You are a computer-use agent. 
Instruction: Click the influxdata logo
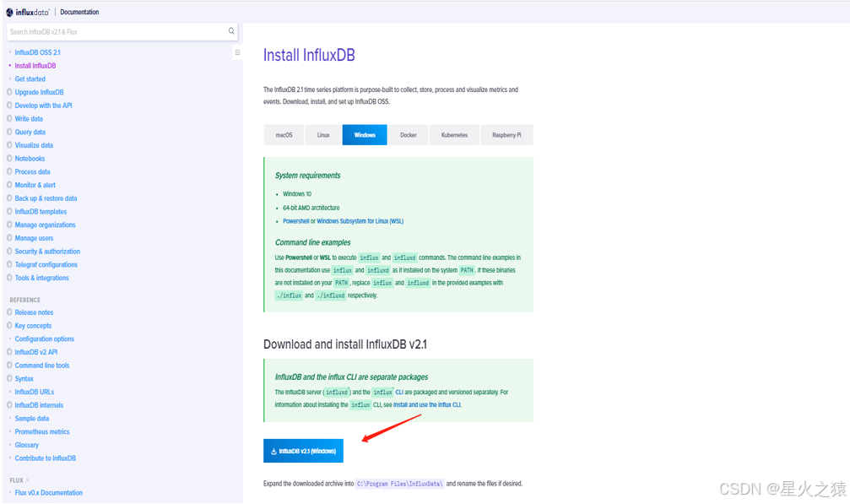(x=28, y=12)
